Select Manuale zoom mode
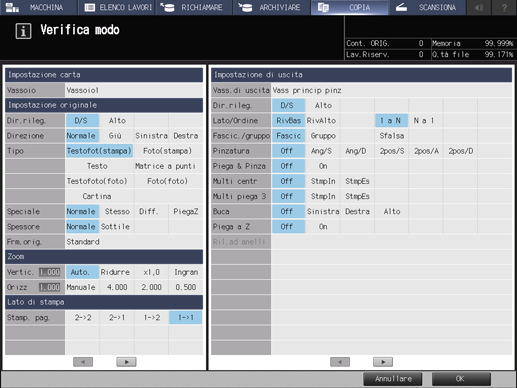This screenshot has height=388, width=517. point(82,287)
